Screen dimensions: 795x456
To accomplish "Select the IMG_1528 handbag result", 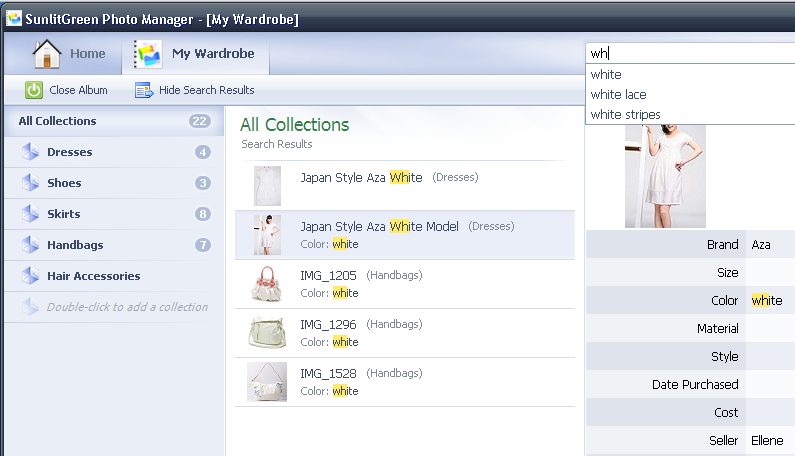I will [x=405, y=382].
